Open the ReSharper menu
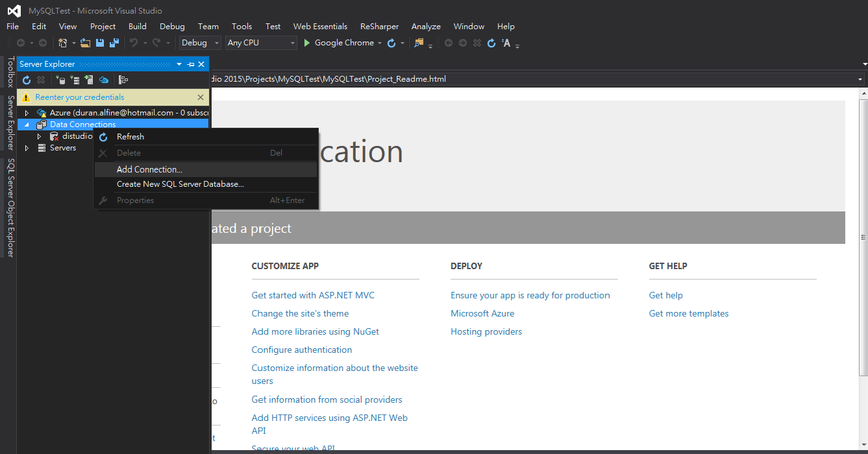 tap(381, 27)
